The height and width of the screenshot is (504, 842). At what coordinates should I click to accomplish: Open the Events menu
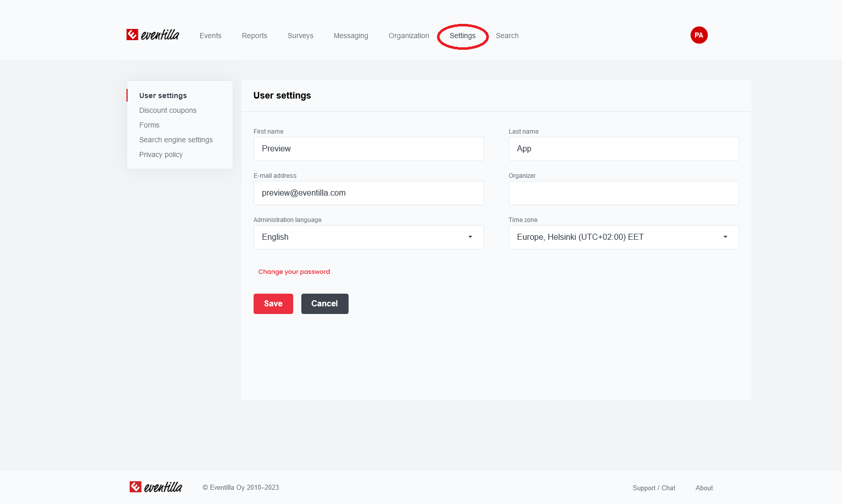click(x=210, y=36)
